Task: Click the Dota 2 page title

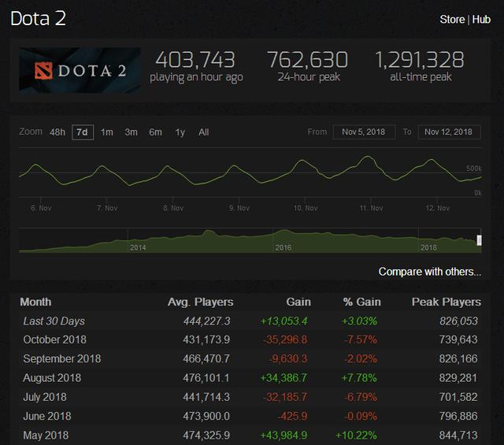Action: point(39,18)
